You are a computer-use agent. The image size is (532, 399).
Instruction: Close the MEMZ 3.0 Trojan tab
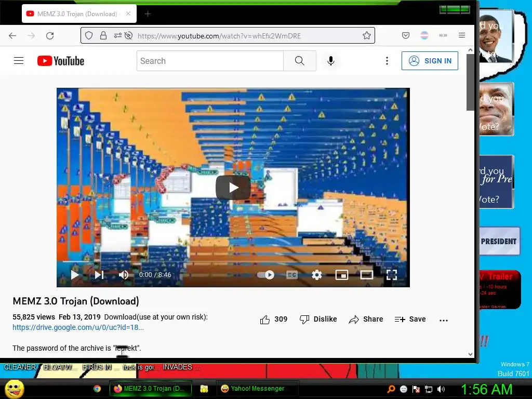pos(128,14)
